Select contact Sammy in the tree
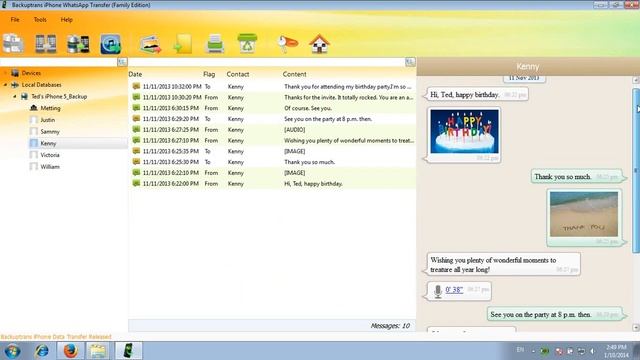The image size is (640, 360). tap(50, 132)
